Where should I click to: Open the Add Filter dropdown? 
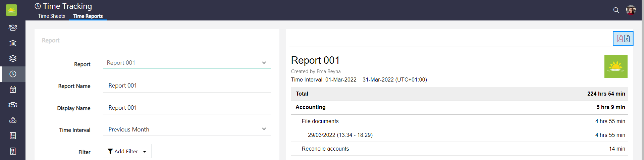pyautogui.click(x=127, y=151)
